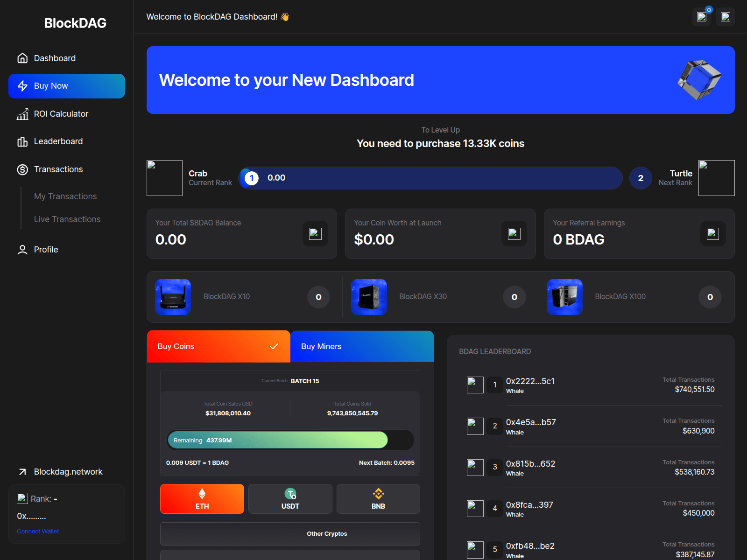Click the BATCH 15 label
The height and width of the screenshot is (560, 747).
(305, 381)
